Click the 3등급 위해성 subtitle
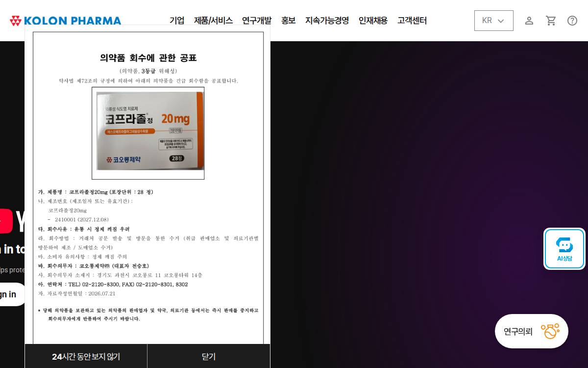 148,71
